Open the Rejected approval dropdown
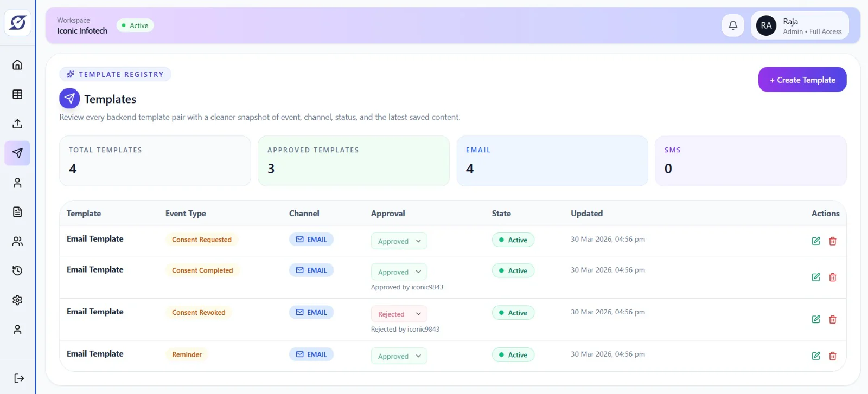Screen dimensions: 868x394 399,314
